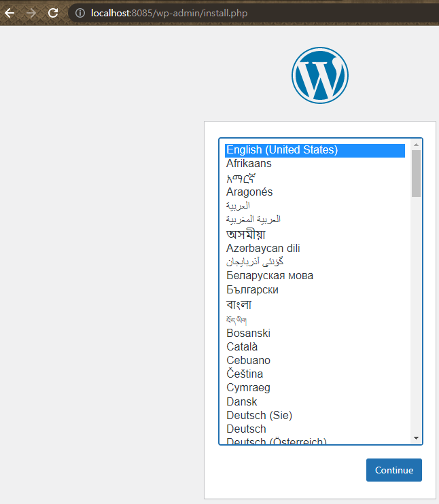439x504 pixels.
Task: Choose the Bengali বাংলা option
Action: pyautogui.click(x=315, y=305)
